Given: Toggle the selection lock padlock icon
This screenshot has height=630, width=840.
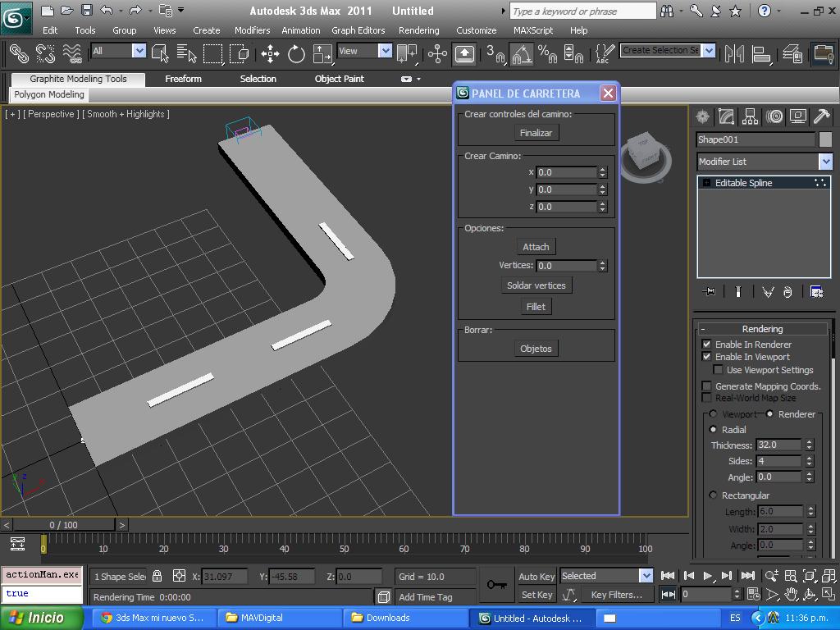Looking at the screenshot, I should click(157, 576).
